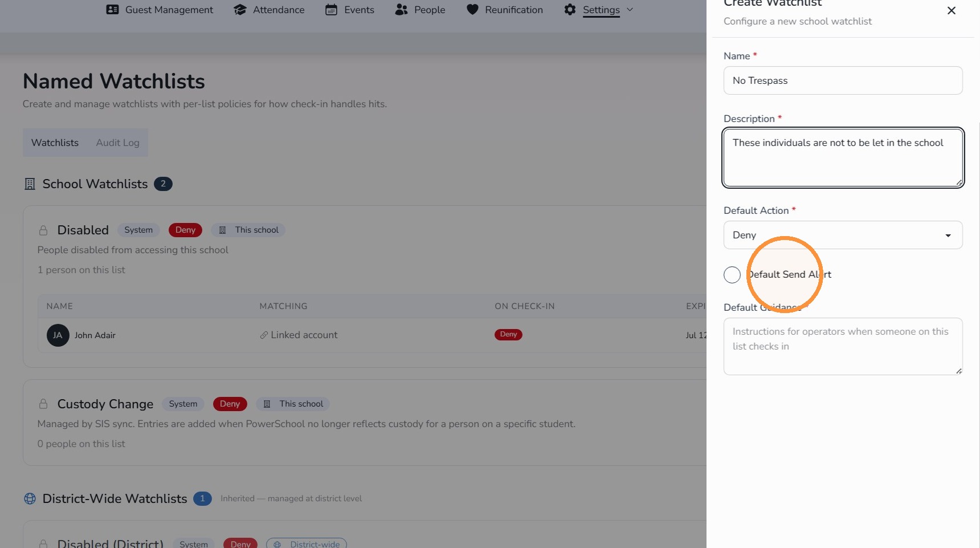Click the System badge on Disabled watchlist
The width and height of the screenshot is (980, 548).
tap(138, 230)
